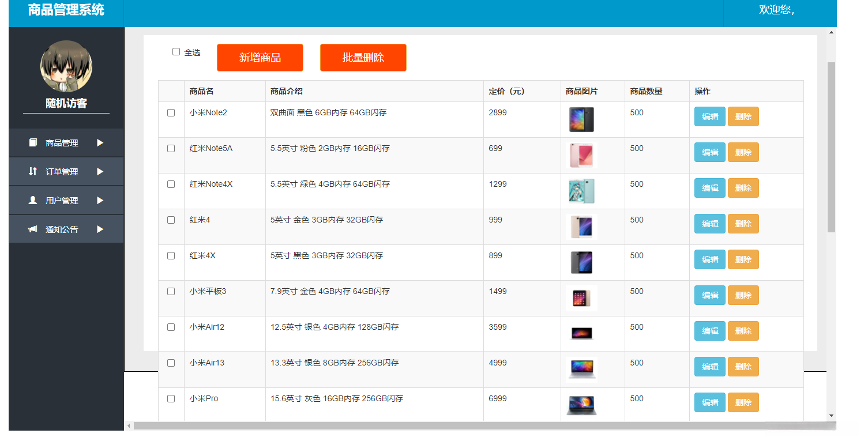Click the scroll-down arrow of the vertical scrollbar

coord(831,416)
